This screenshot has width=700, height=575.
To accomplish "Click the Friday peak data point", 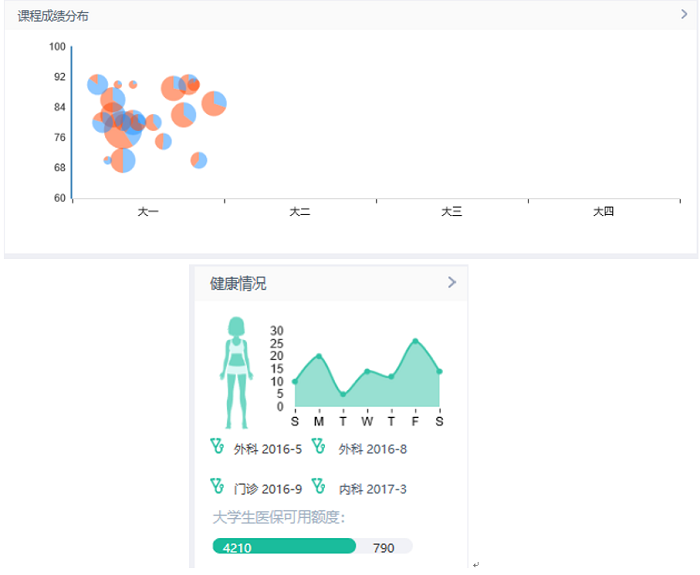I will [x=415, y=341].
